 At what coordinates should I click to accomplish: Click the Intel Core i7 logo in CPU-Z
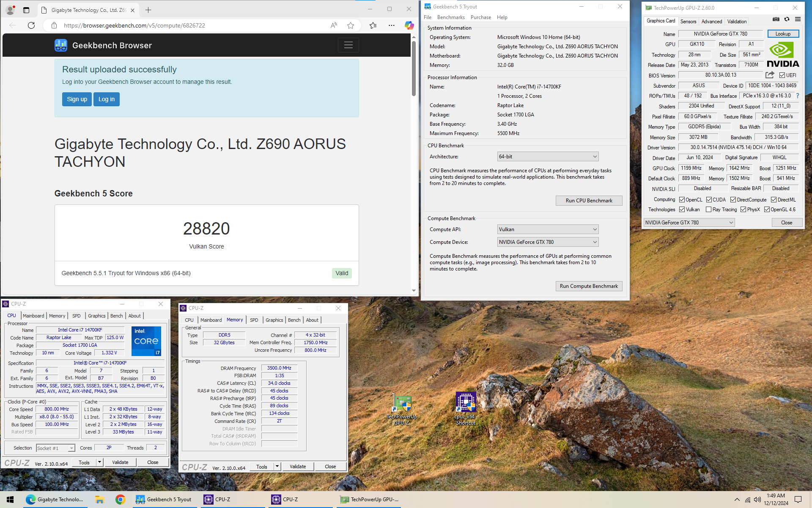(146, 341)
